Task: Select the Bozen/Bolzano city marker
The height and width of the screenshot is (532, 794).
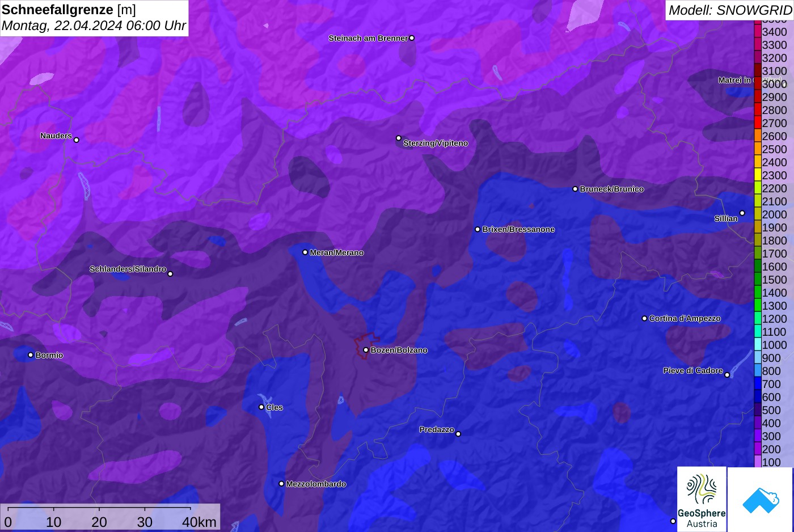Action: (366, 350)
